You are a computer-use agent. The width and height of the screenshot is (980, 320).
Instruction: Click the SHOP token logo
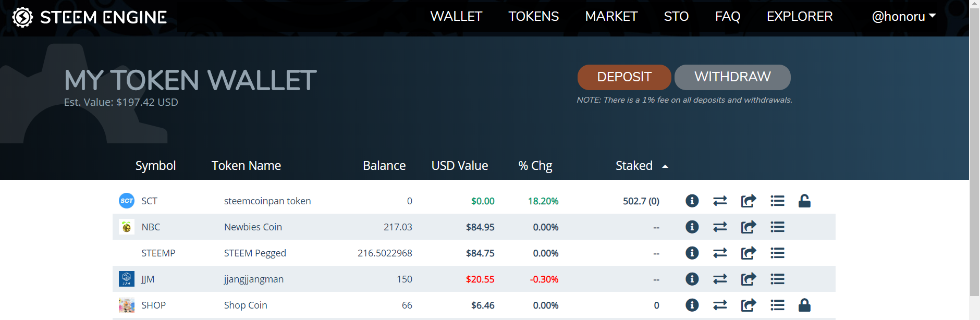[x=127, y=305]
